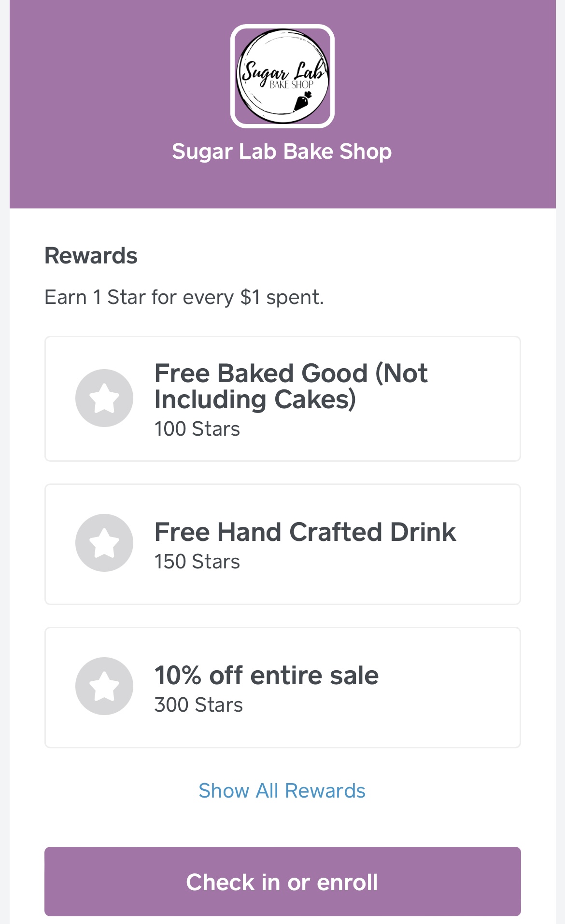Choose the 10% off entire sale title

(x=266, y=675)
